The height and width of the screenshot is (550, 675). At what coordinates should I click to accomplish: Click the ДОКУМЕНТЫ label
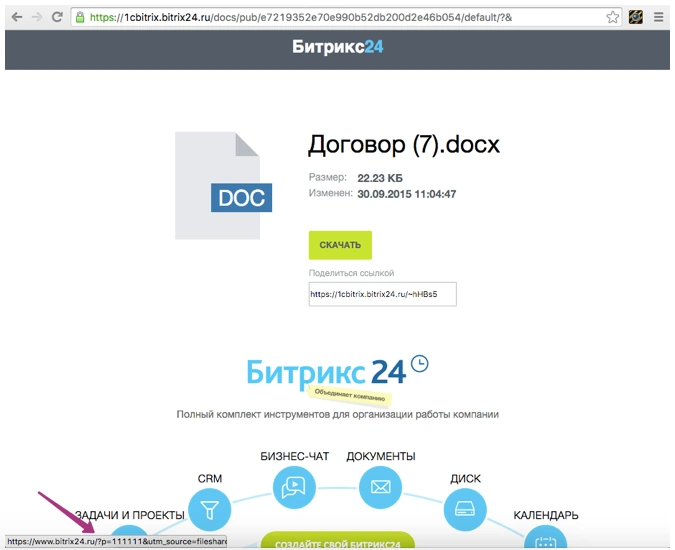point(381,456)
